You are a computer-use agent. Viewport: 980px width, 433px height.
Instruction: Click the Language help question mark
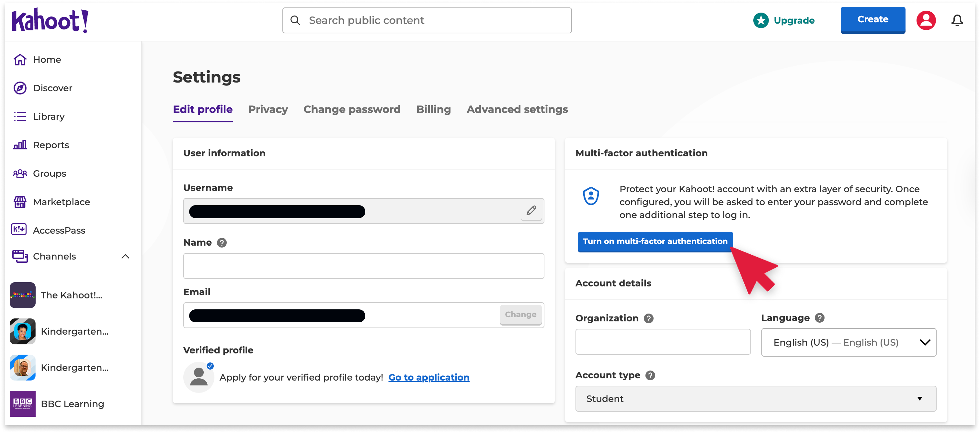[819, 318]
